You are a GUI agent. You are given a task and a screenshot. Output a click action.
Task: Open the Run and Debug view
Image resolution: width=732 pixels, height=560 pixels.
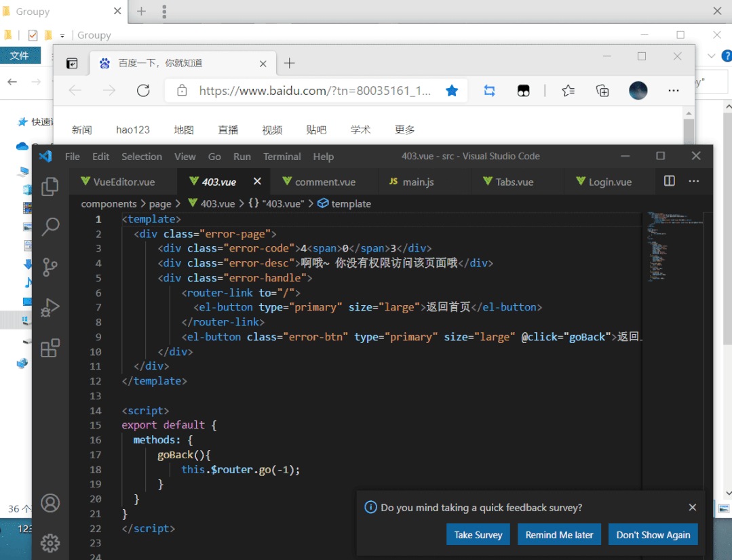50,308
